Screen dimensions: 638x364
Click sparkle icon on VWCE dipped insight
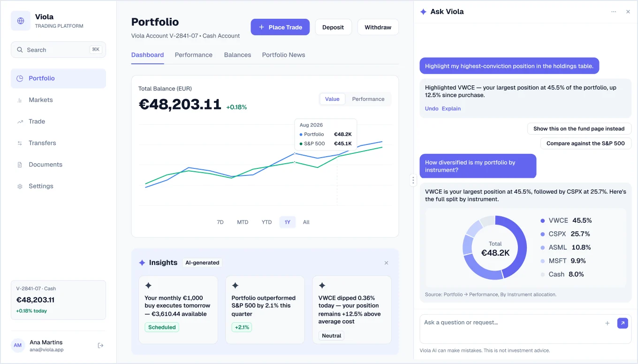pos(322,286)
